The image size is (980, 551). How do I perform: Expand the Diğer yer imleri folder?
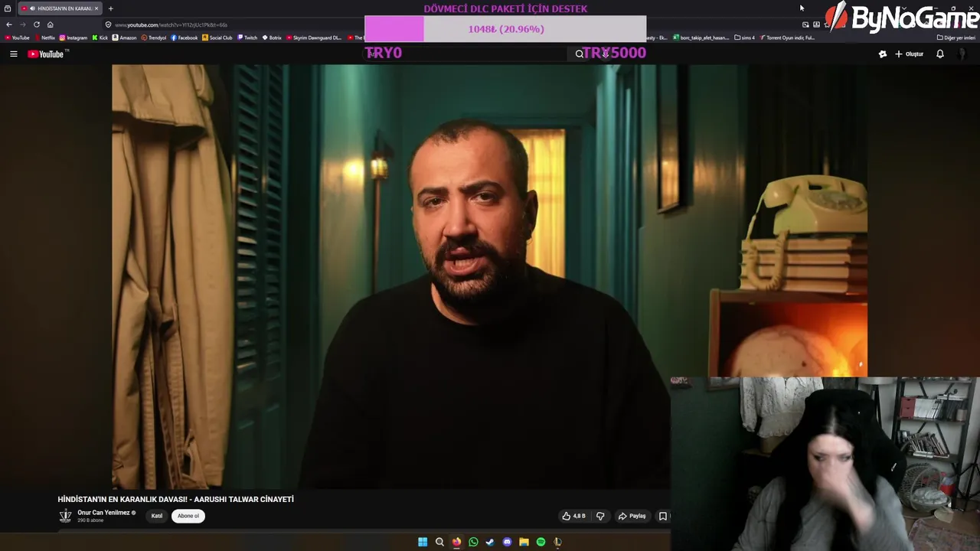(956, 37)
